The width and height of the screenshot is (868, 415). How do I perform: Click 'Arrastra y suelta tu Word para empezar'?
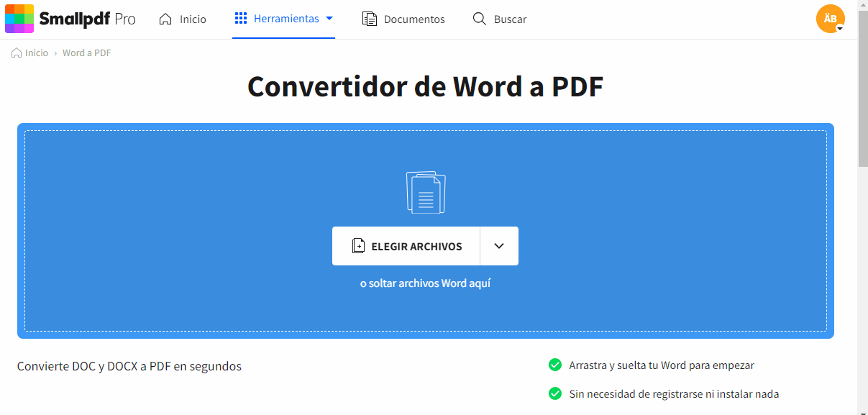pos(662,365)
